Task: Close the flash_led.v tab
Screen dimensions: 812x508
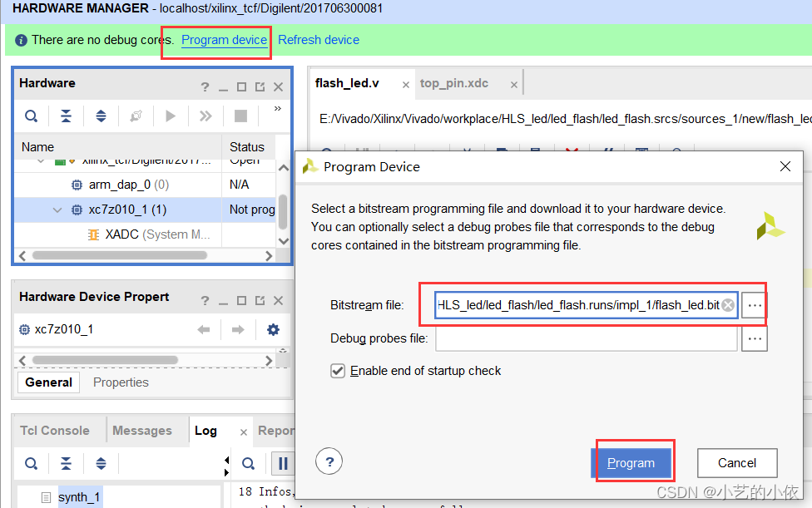Action: point(406,84)
